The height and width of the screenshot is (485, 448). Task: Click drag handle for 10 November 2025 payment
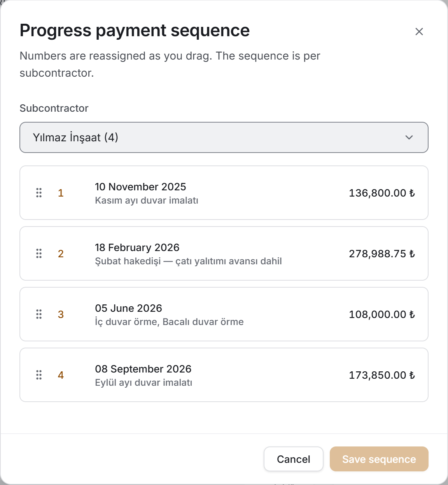(x=39, y=193)
